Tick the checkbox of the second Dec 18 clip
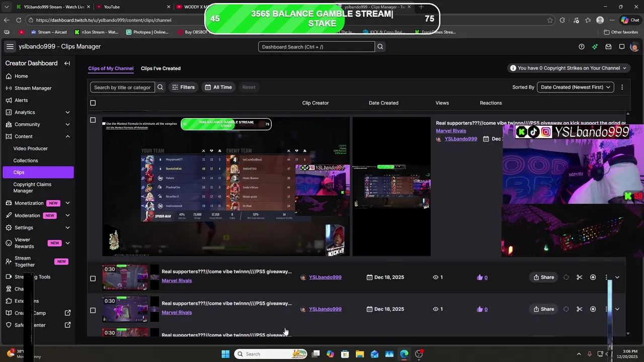Viewport: 644px width, 362px height. click(x=93, y=310)
